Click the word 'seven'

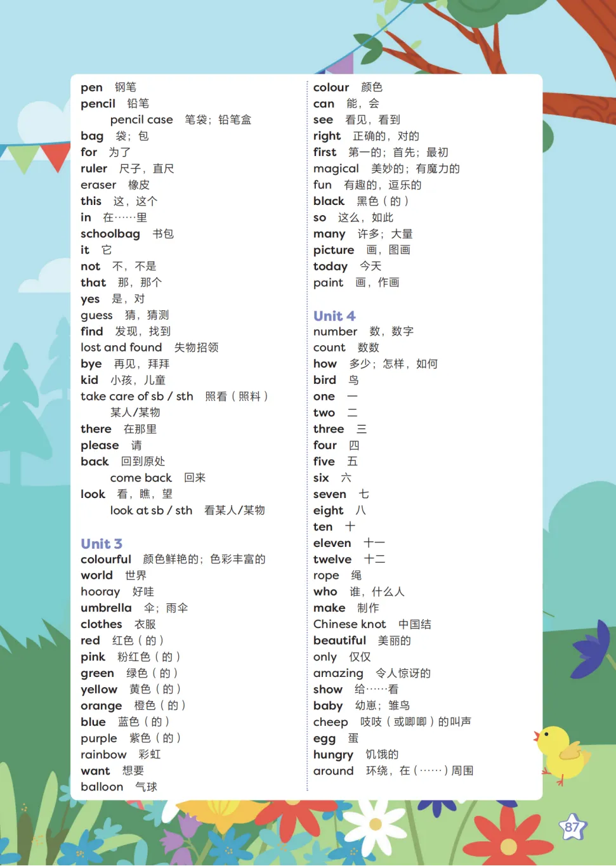click(x=330, y=494)
